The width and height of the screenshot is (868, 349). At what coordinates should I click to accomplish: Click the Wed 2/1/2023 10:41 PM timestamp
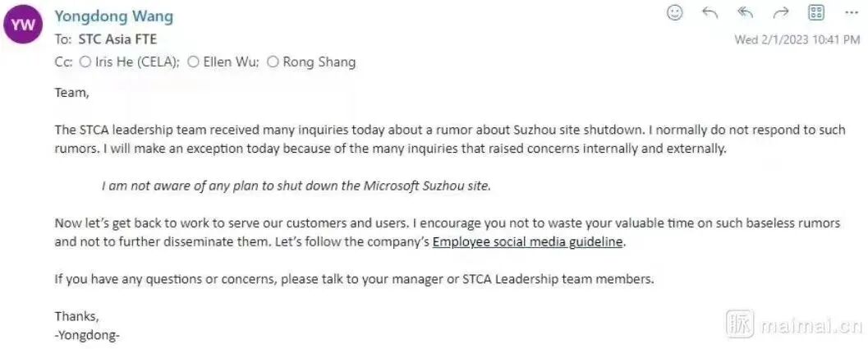tap(797, 39)
